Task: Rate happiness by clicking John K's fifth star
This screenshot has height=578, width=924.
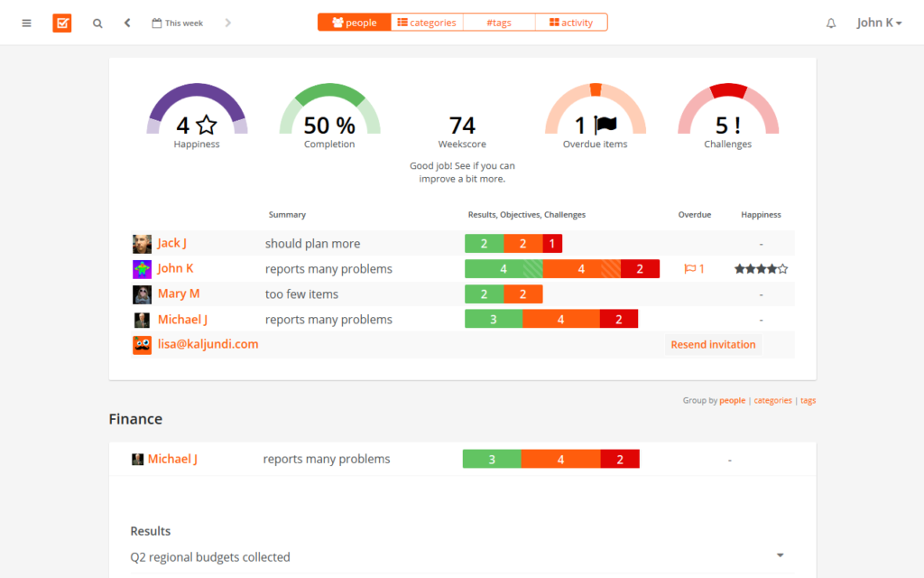Action: pyautogui.click(x=782, y=268)
